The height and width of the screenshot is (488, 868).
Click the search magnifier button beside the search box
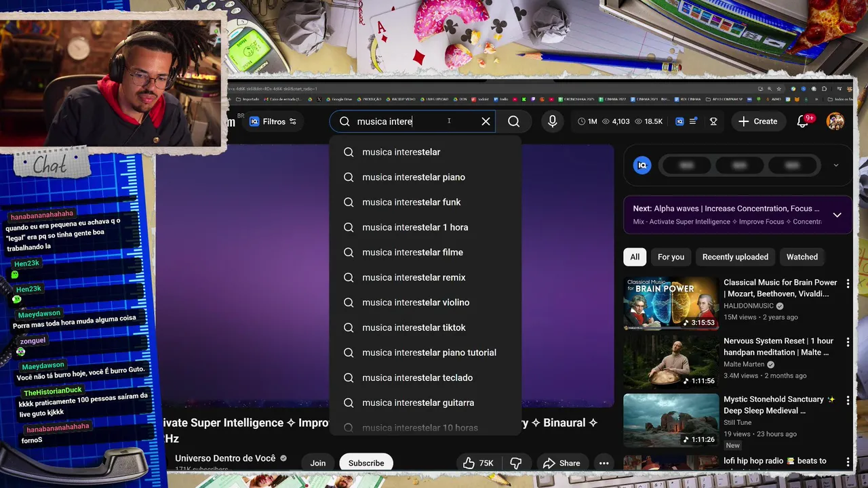click(513, 121)
